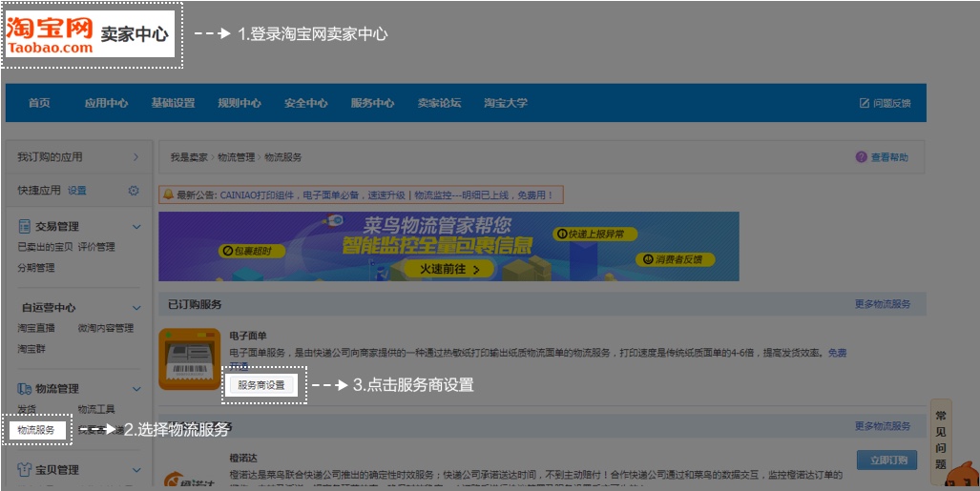
Task: Open 分期管理 in the sidebar
Action: click(36, 267)
